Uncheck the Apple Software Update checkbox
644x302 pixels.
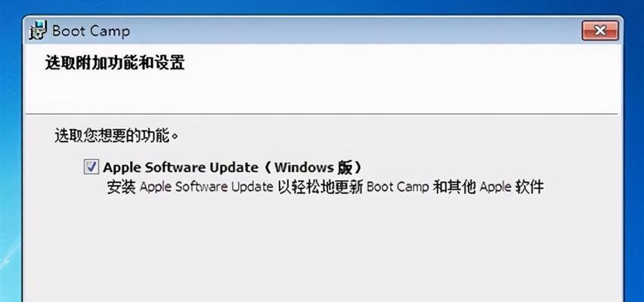(x=91, y=167)
